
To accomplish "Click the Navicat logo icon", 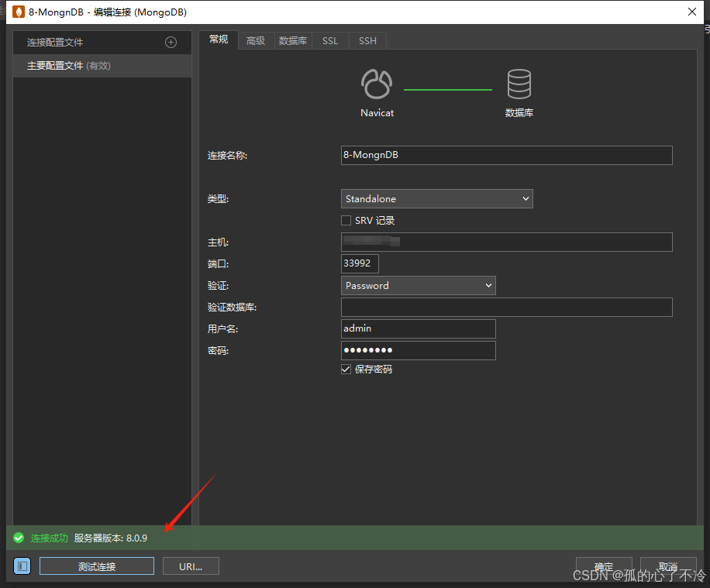I will pos(376,84).
